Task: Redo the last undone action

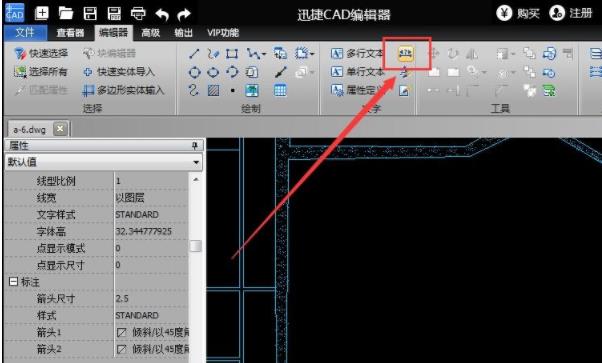Action: tap(184, 15)
